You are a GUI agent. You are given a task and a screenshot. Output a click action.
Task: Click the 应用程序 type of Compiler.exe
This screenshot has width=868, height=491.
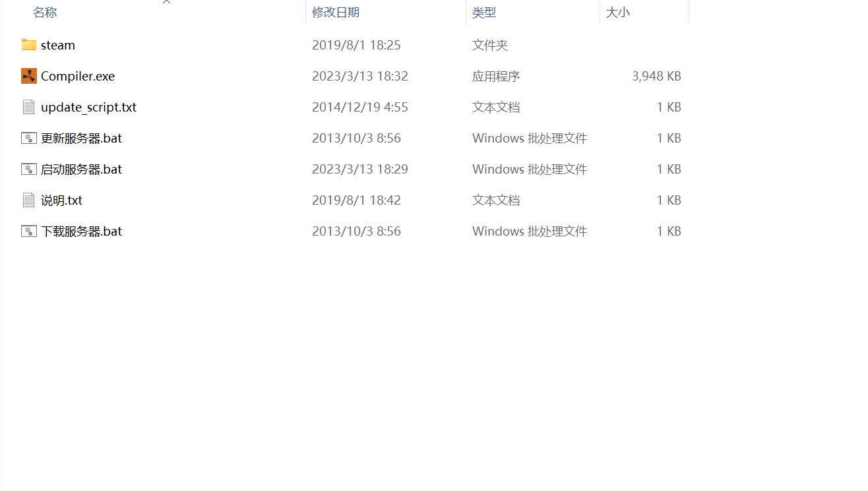[496, 76]
